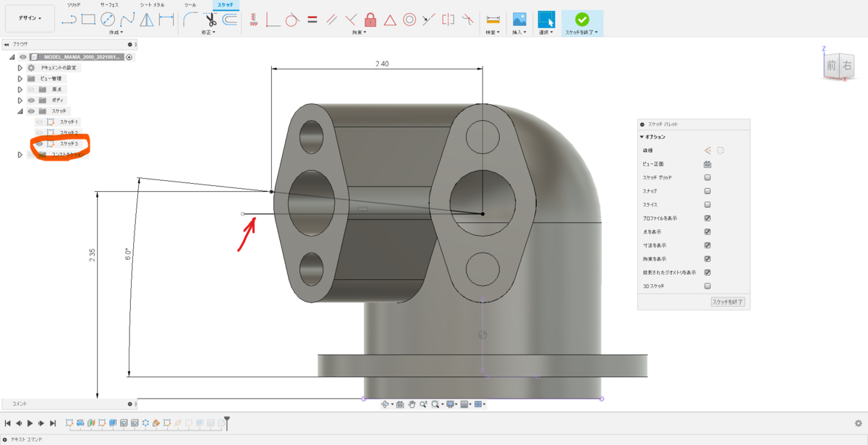Image resolution: width=868 pixels, height=445 pixels.
Task: Apply Perpendicular constraint
Action: click(351, 20)
